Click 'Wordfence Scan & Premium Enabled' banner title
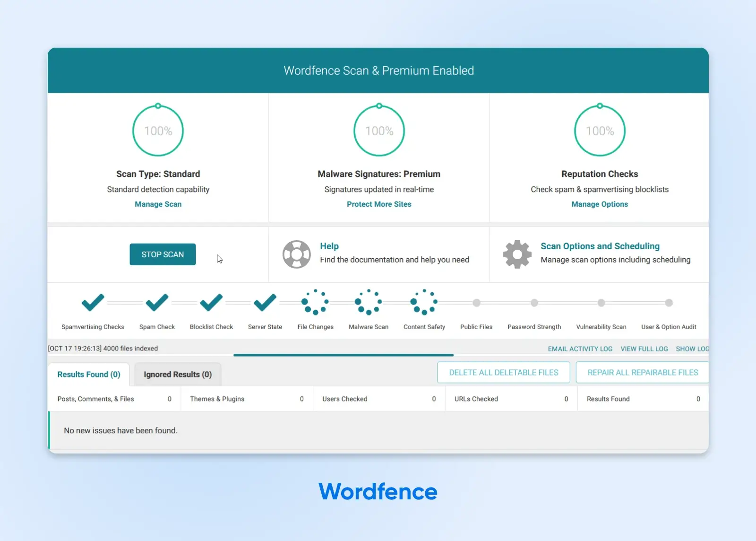 click(378, 71)
